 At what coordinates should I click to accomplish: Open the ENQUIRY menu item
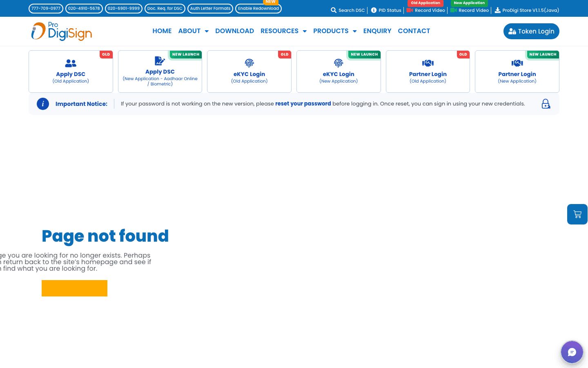(x=377, y=31)
